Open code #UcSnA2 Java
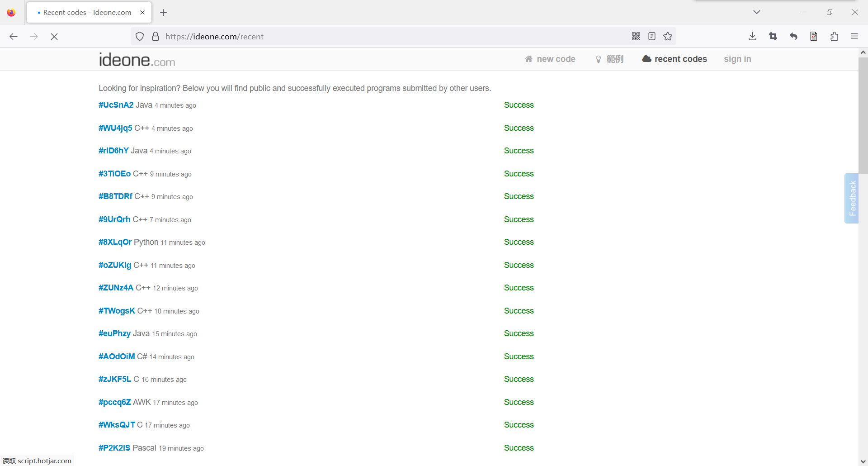The width and height of the screenshot is (868, 466). 116,105
